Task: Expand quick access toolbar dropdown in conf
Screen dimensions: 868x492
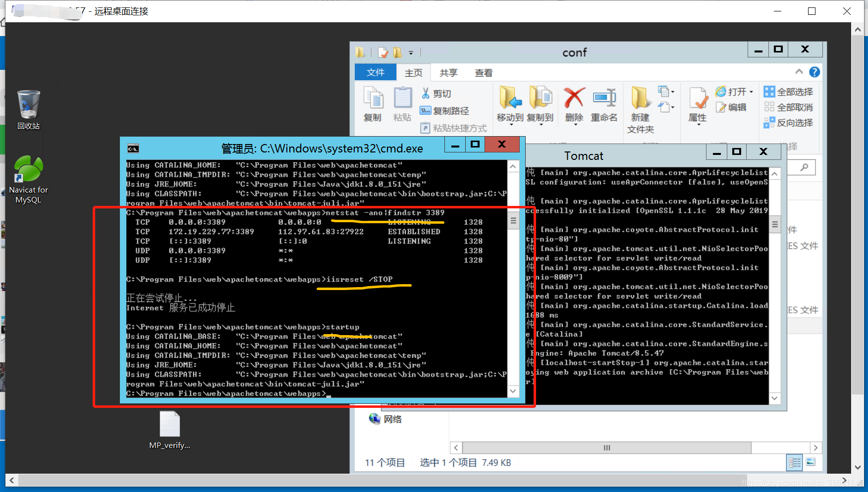Action: pyautogui.click(x=411, y=52)
